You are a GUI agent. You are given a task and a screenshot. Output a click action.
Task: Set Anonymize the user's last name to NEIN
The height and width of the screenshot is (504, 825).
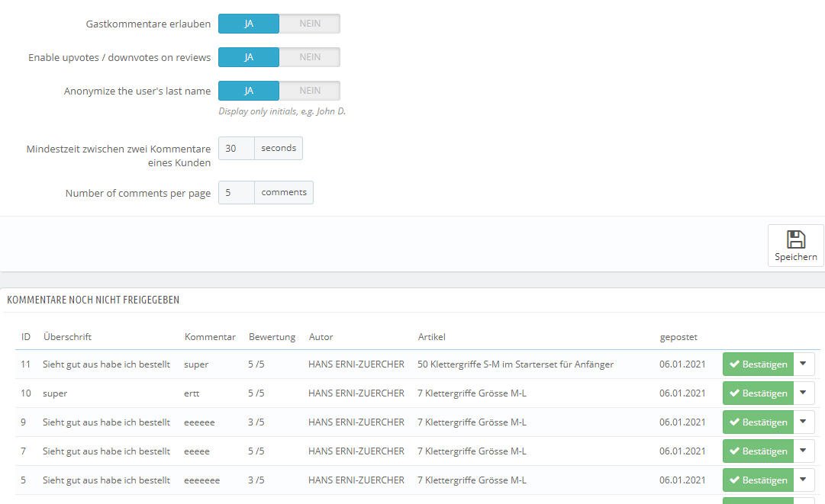click(x=310, y=91)
